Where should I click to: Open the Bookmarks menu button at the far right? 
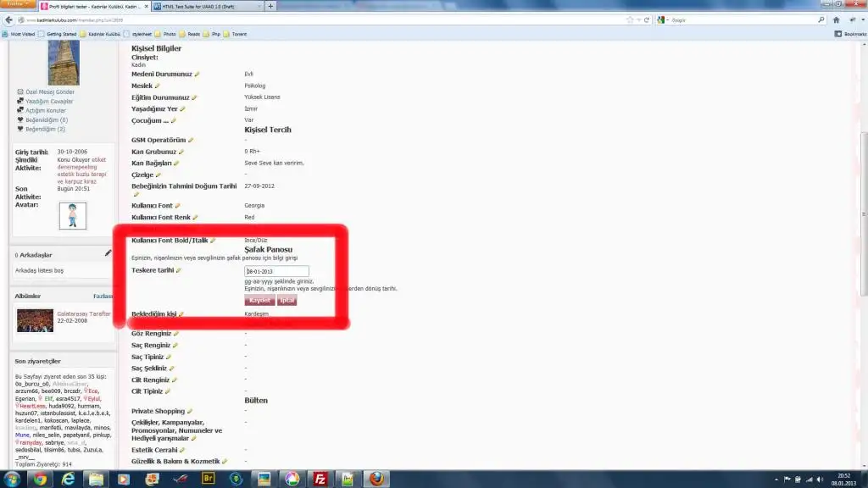pos(851,34)
